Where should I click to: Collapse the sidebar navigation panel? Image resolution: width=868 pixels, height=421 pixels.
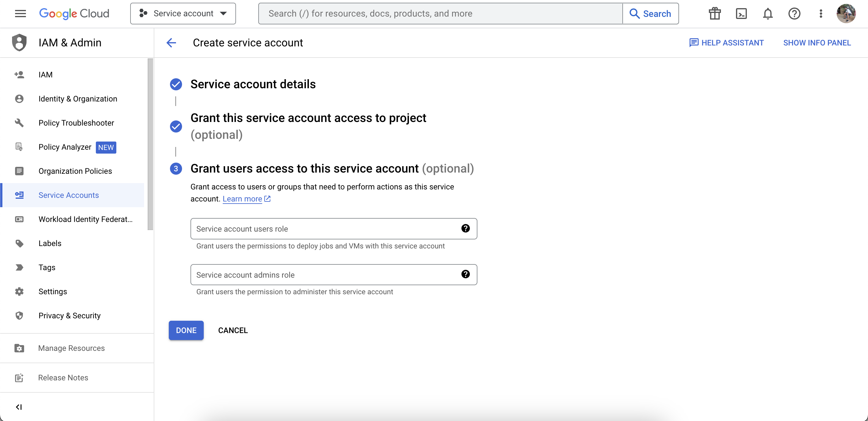pos(19,407)
